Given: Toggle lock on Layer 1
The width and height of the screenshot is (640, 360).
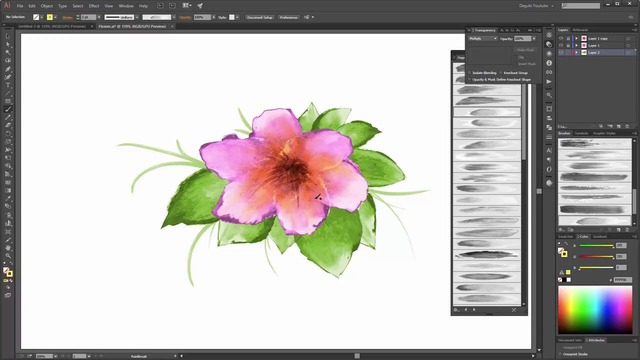Looking at the screenshot, I should click(568, 45).
